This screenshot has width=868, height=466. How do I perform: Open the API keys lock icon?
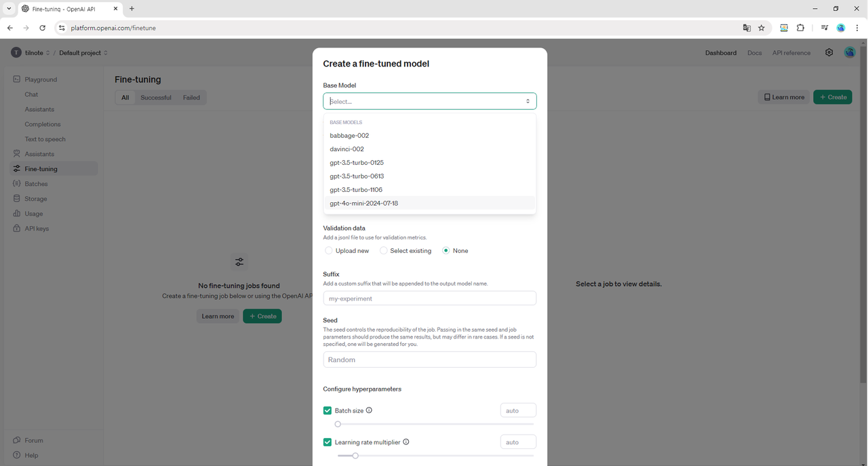tap(17, 229)
